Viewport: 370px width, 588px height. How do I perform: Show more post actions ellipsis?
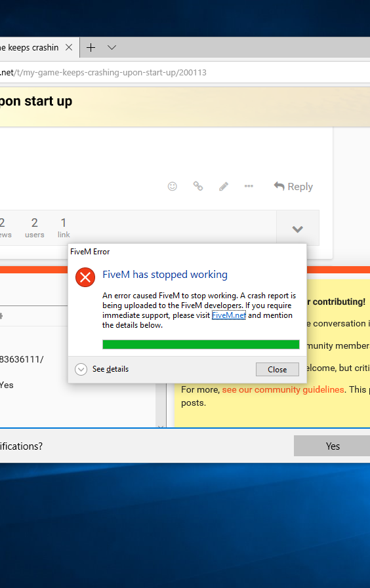point(249,186)
